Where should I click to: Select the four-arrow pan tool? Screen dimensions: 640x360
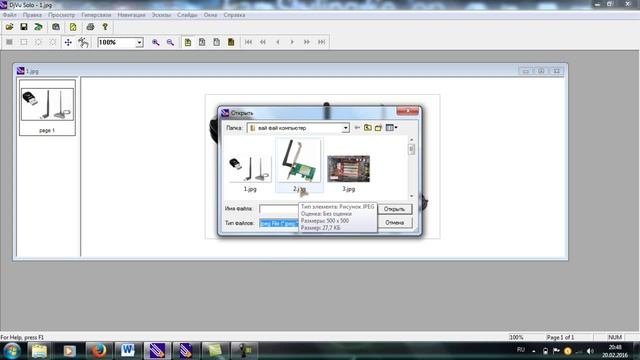[x=68, y=42]
